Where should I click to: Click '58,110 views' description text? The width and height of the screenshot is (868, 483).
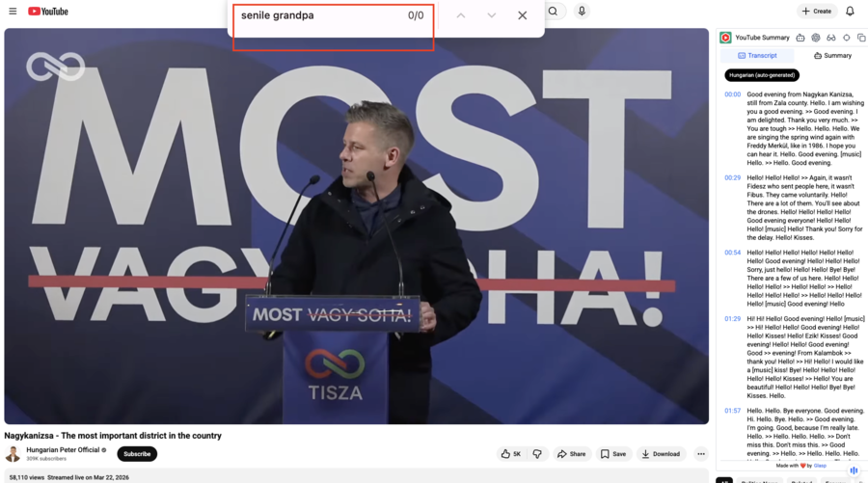(x=27, y=477)
